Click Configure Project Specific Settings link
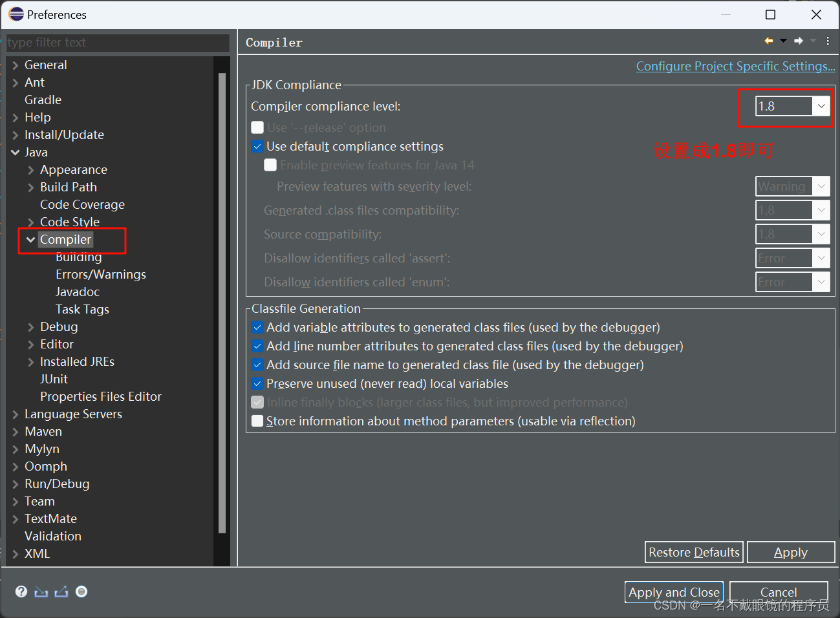This screenshot has height=618, width=840. 735,66
